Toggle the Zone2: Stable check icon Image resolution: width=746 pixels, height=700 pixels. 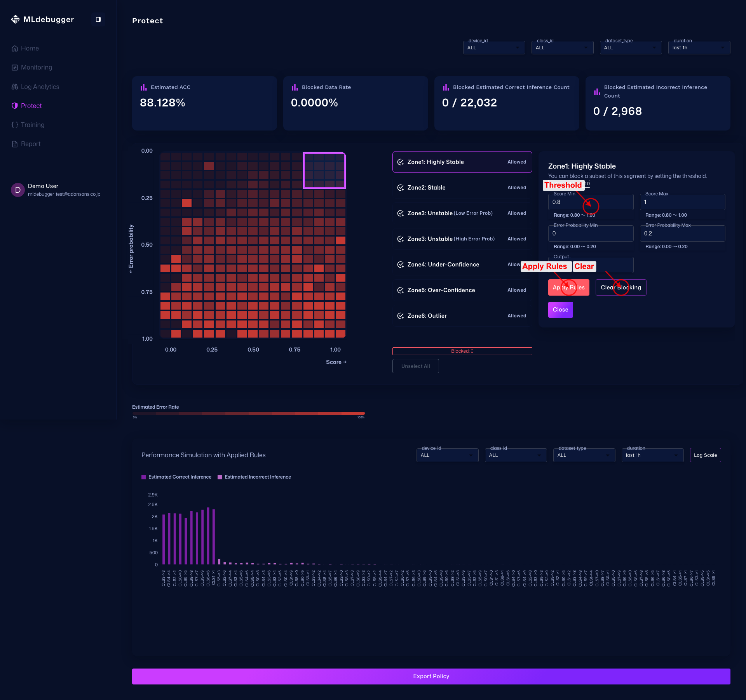(x=401, y=188)
